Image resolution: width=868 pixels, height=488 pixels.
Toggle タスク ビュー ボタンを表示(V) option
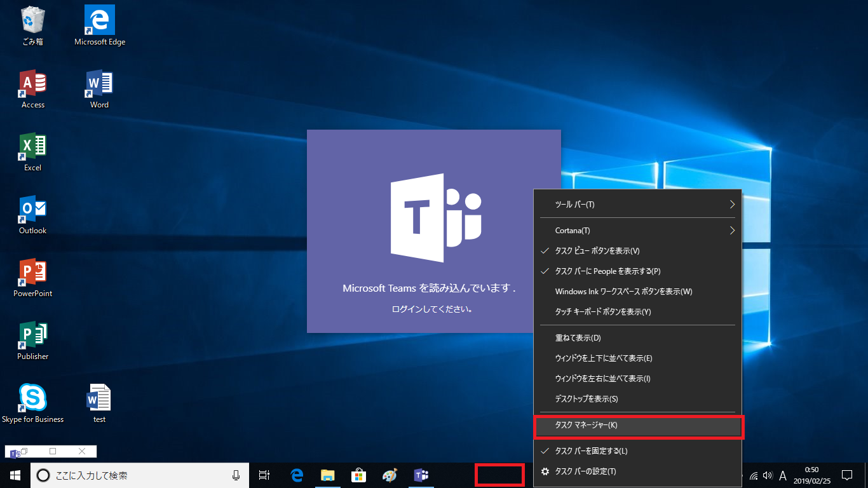[637, 251]
